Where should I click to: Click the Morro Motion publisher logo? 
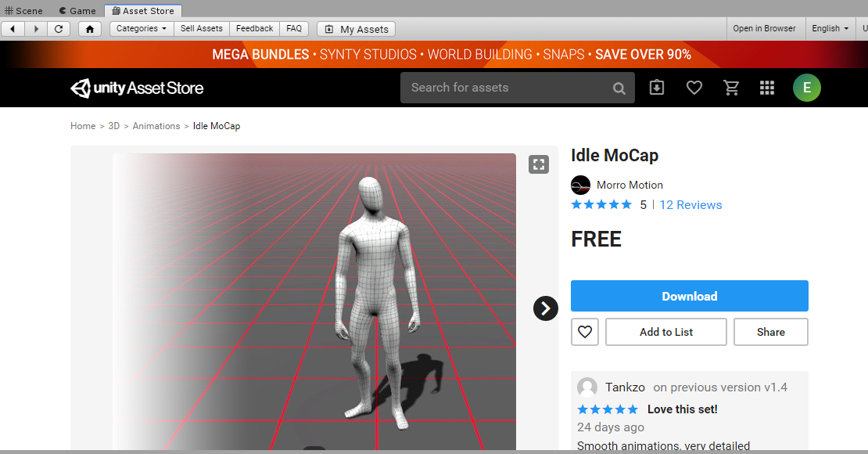pos(581,186)
